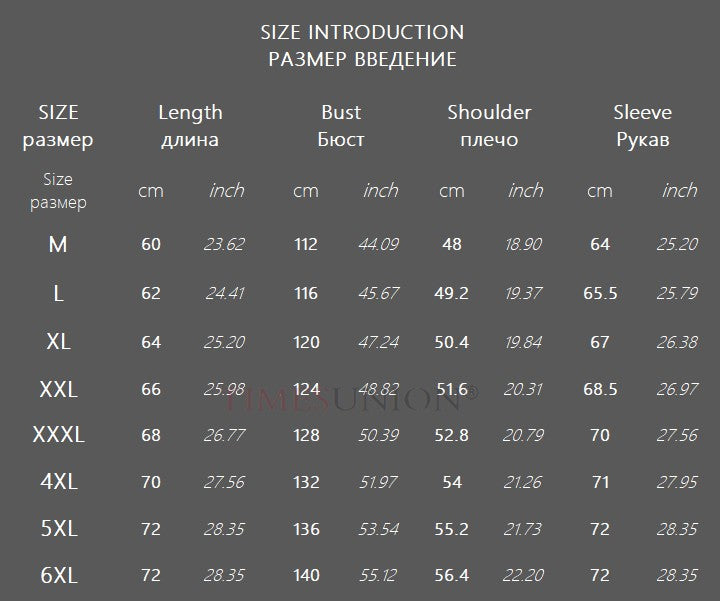Click the 44.09 inch bust value
The width and height of the screenshot is (720, 601).
click(x=379, y=244)
